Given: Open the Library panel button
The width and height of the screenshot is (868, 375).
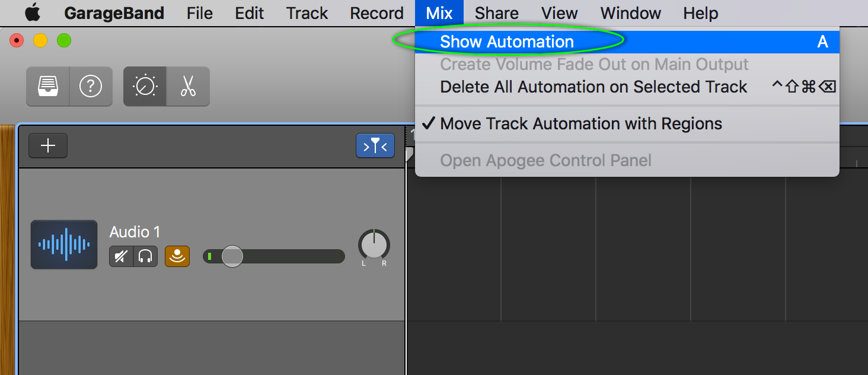Looking at the screenshot, I should (48, 87).
